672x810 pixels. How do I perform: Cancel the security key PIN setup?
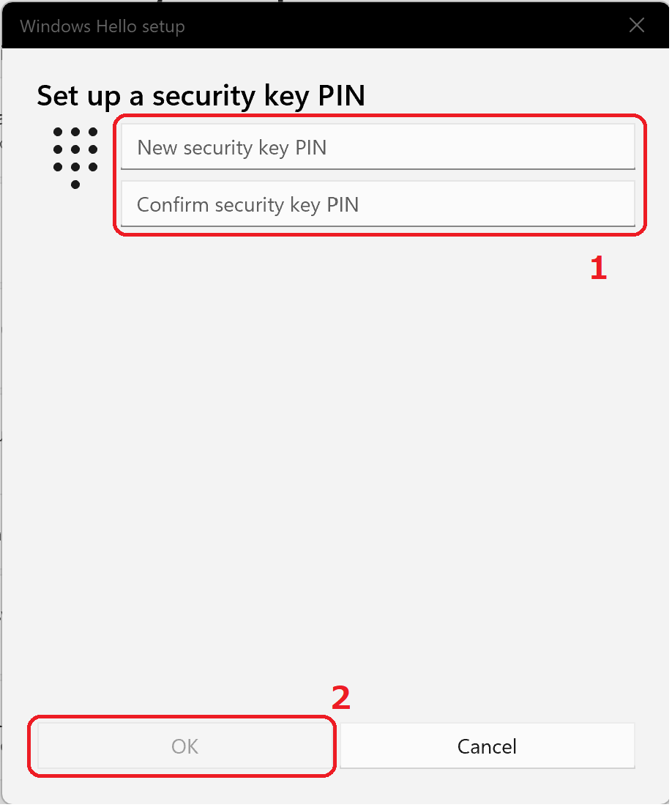coord(487,746)
